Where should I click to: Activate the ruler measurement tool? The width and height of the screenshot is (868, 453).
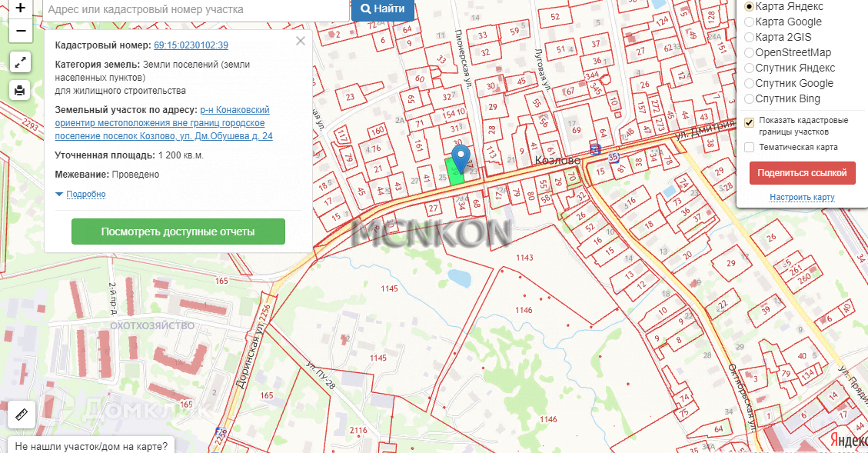(x=22, y=415)
